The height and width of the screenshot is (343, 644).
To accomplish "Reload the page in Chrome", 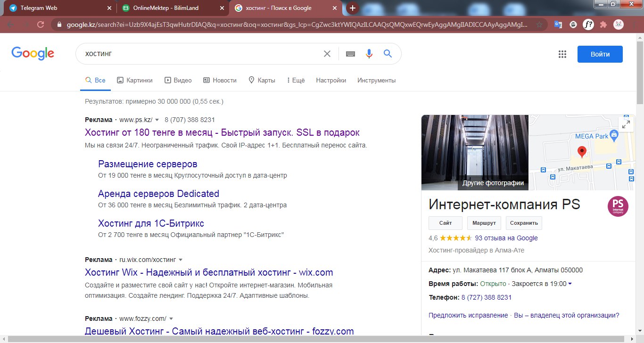I will (x=41, y=24).
